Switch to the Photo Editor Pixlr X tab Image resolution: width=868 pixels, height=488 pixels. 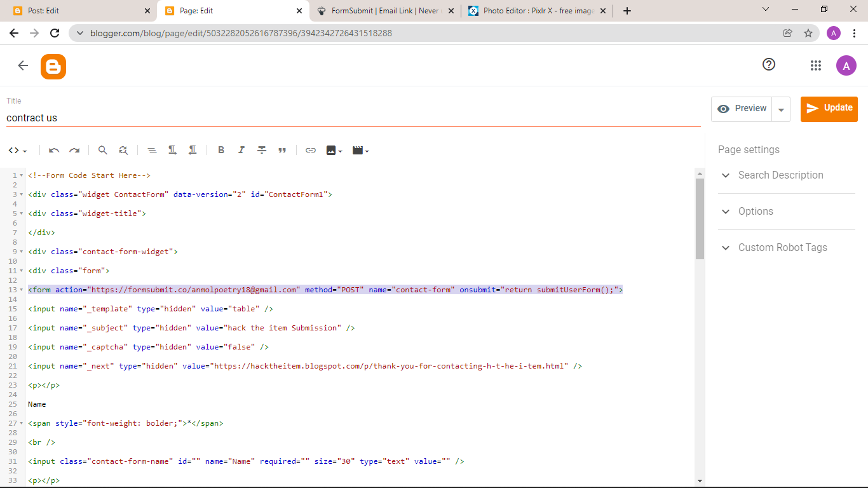534,10
